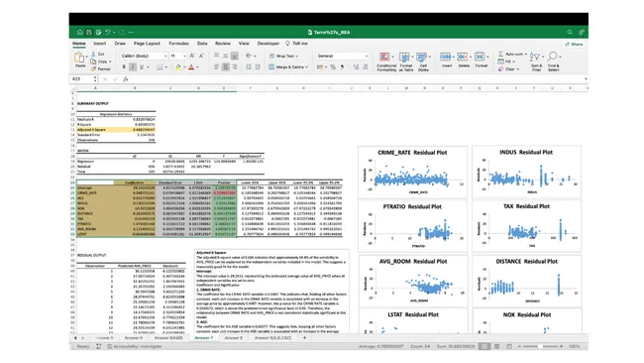Viewport: 644px width, 363px height.
Task: Click the Share button
Action: point(574,44)
